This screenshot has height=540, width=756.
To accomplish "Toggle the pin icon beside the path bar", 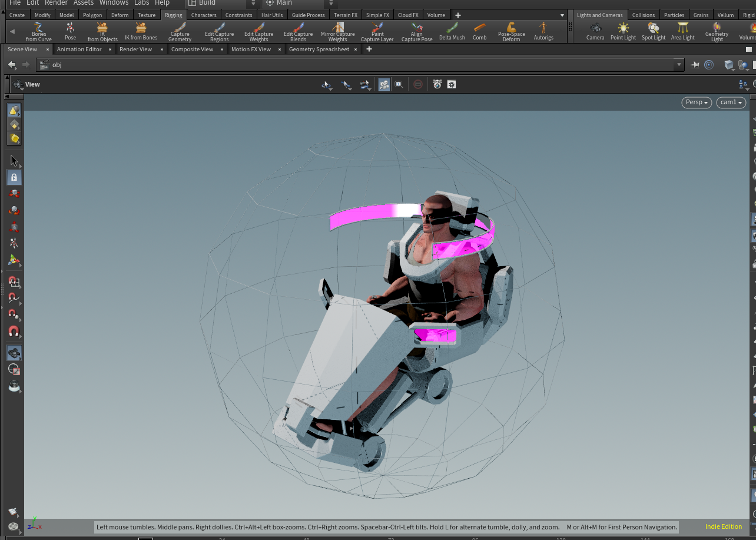I will (x=695, y=65).
